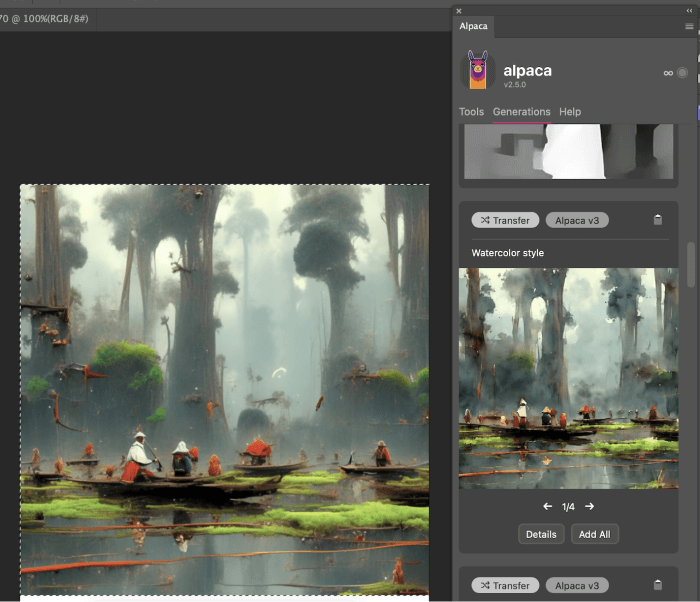
Task: Collapse the panel using double-arrow icon
Action: [x=689, y=10]
